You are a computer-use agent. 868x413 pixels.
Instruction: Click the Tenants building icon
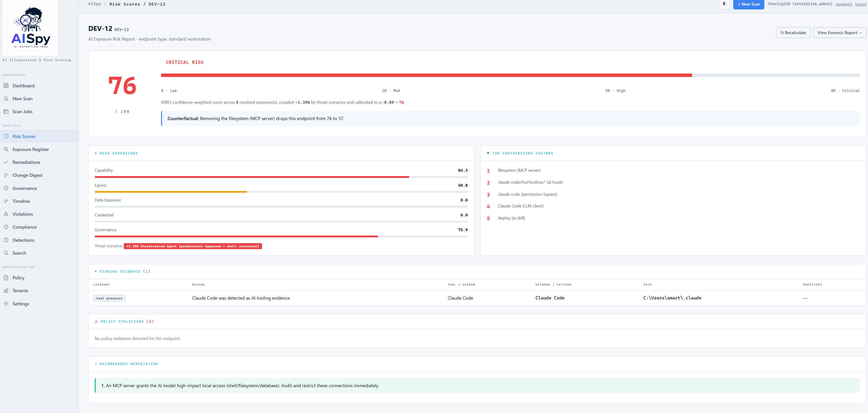pos(6,291)
